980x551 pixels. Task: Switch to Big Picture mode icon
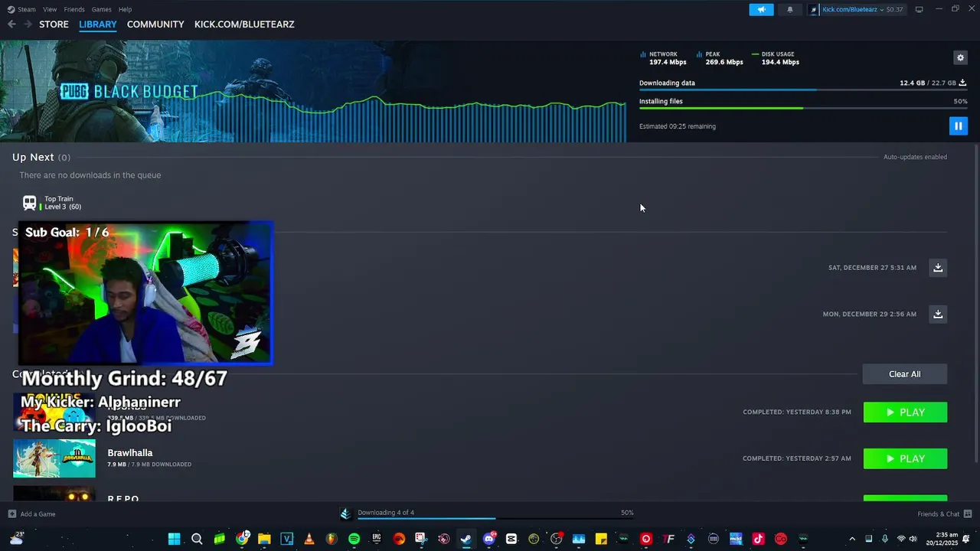pyautogui.click(x=920, y=9)
